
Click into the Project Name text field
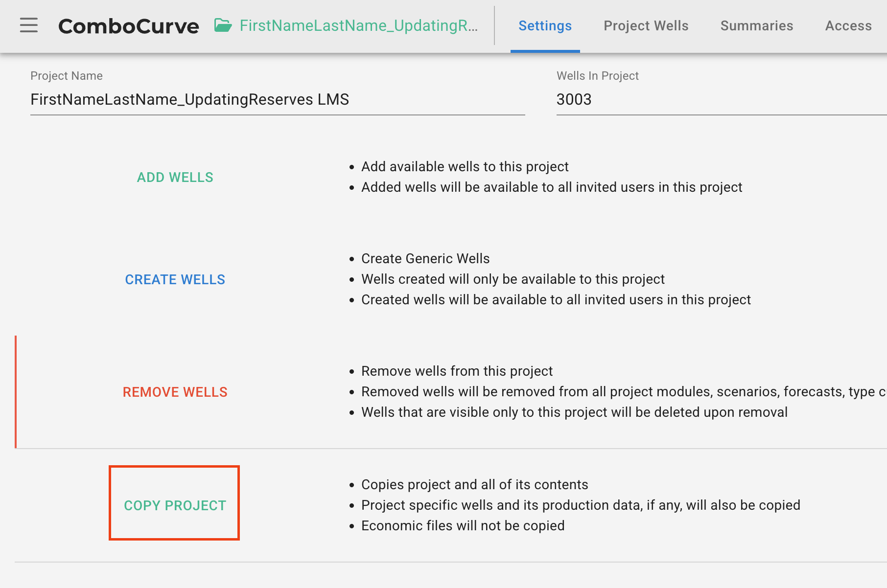[277, 100]
